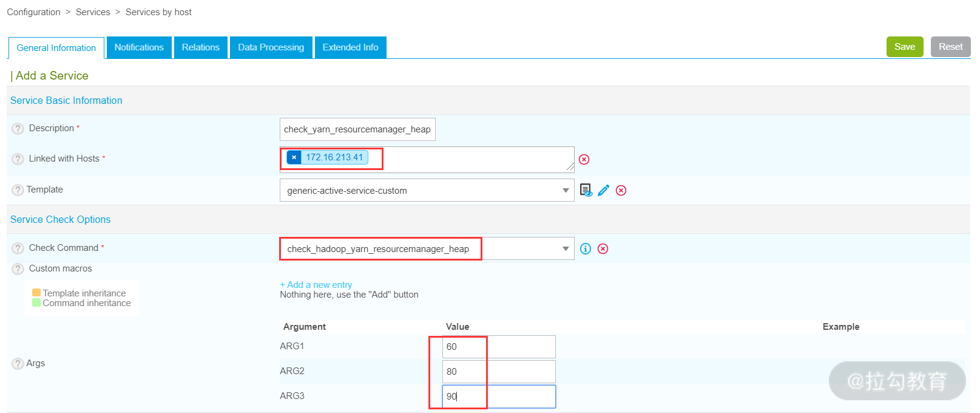This screenshot has height=413, width=980.
Task: Click the green Save button
Action: tap(905, 47)
